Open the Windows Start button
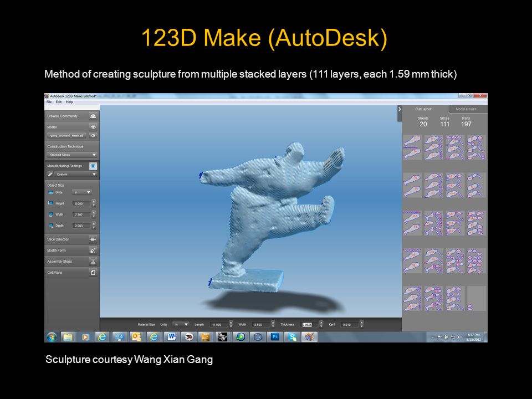Image resolution: width=532 pixels, height=399 pixels. pos(52,337)
